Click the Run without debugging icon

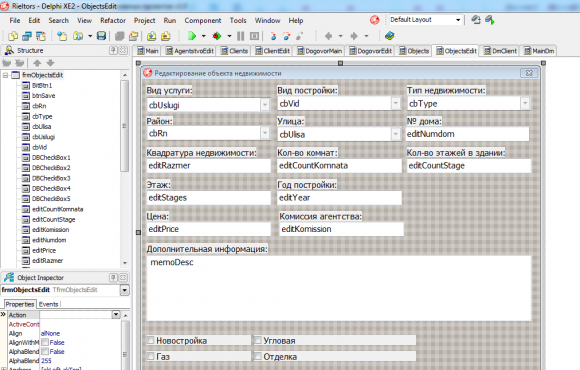217,36
